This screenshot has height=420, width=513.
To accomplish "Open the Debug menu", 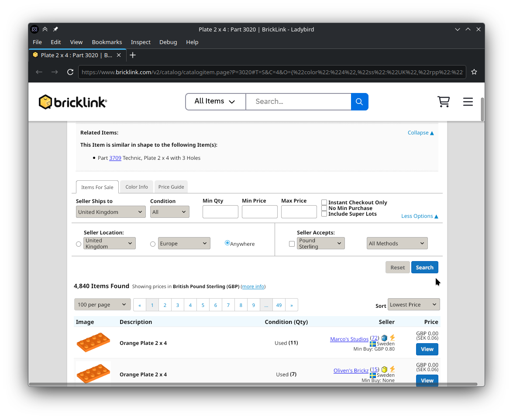I will (168, 42).
